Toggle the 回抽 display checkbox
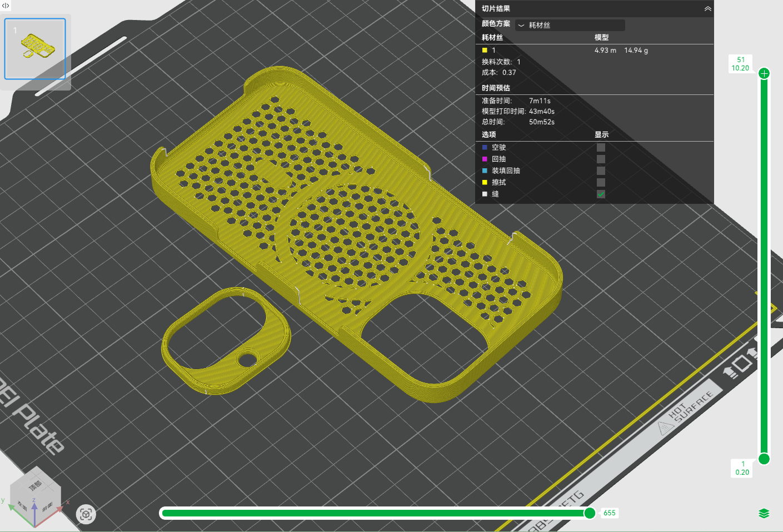Image resolution: width=783 pixels, height=532 pixels. (601, 159)
